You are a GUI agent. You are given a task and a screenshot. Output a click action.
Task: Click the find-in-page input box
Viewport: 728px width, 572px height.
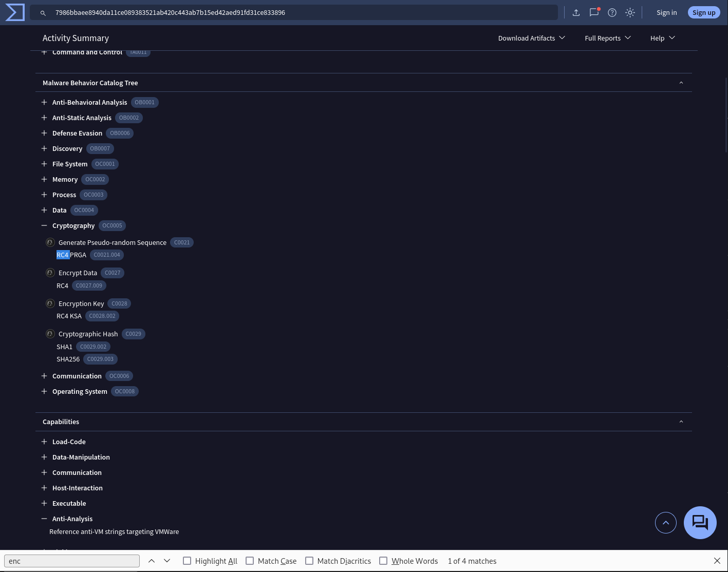[72, 561]
